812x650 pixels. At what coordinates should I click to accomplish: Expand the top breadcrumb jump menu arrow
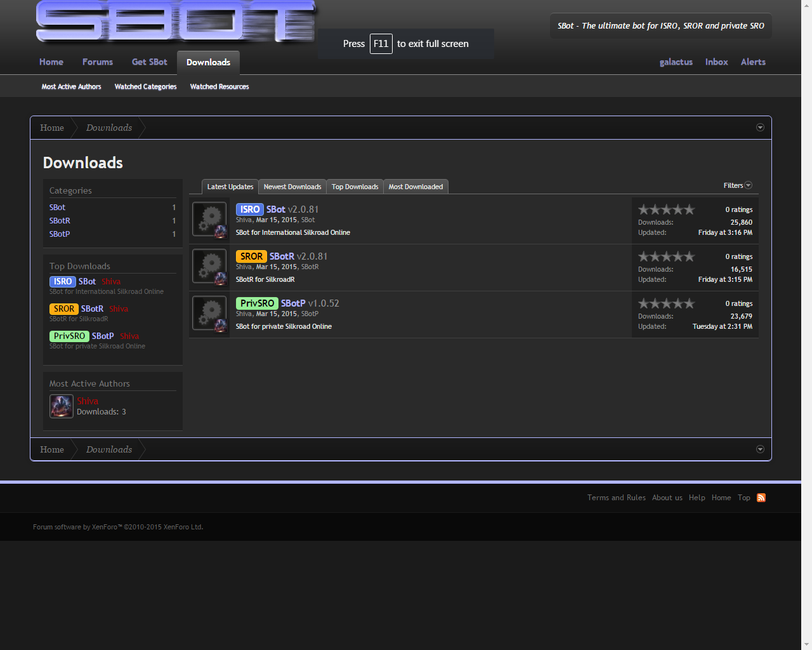point(760,128)
